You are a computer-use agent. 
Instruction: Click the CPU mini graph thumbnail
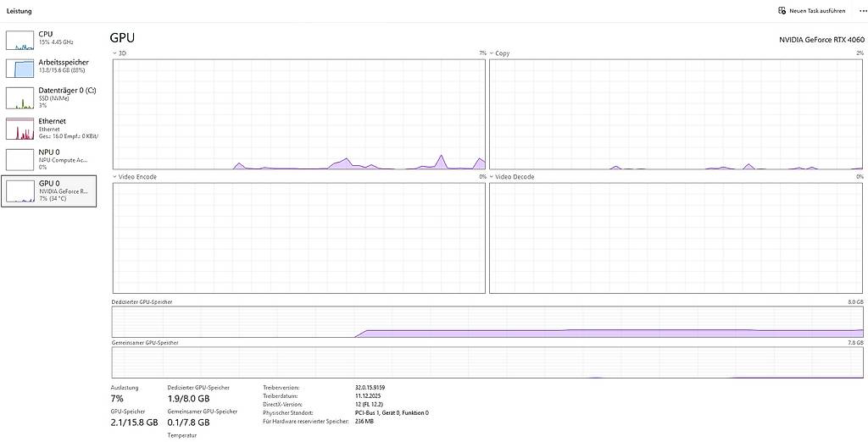click(20, 40)
